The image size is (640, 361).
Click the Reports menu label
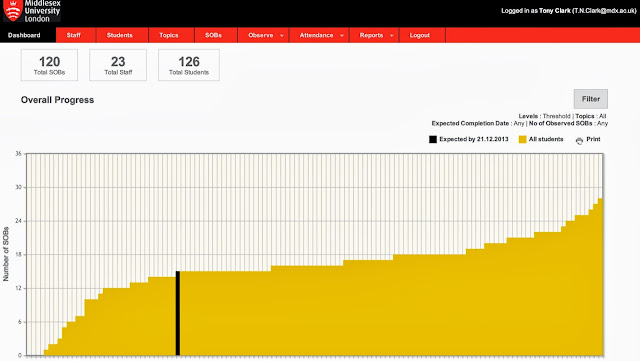(371, 35)
